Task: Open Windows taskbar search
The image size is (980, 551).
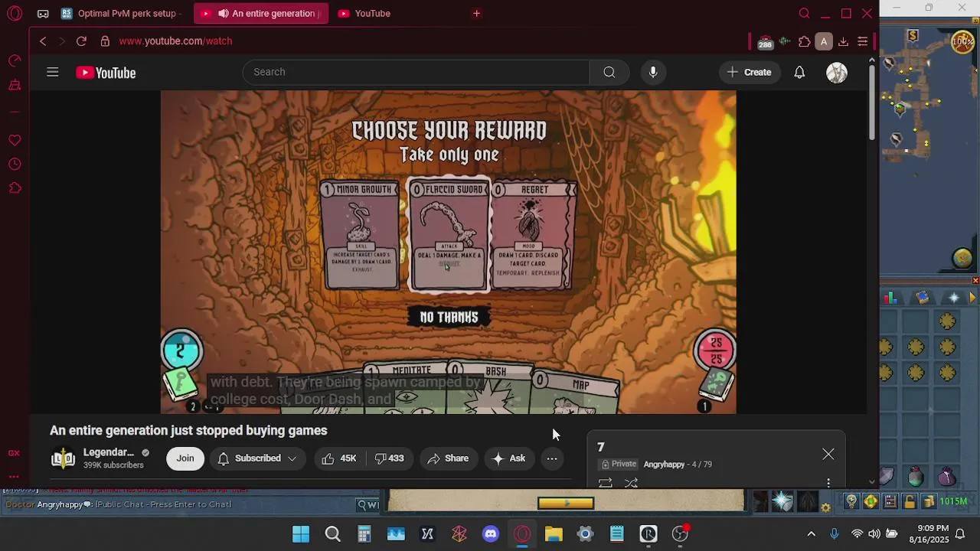Action: (x=332, y=534)
